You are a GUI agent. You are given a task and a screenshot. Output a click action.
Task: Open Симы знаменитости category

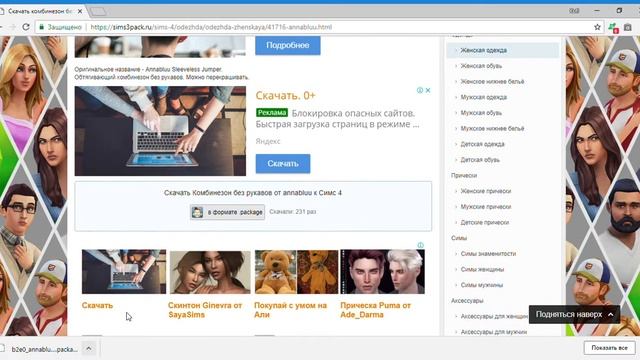pyautogui.click(x=488, y=254)
